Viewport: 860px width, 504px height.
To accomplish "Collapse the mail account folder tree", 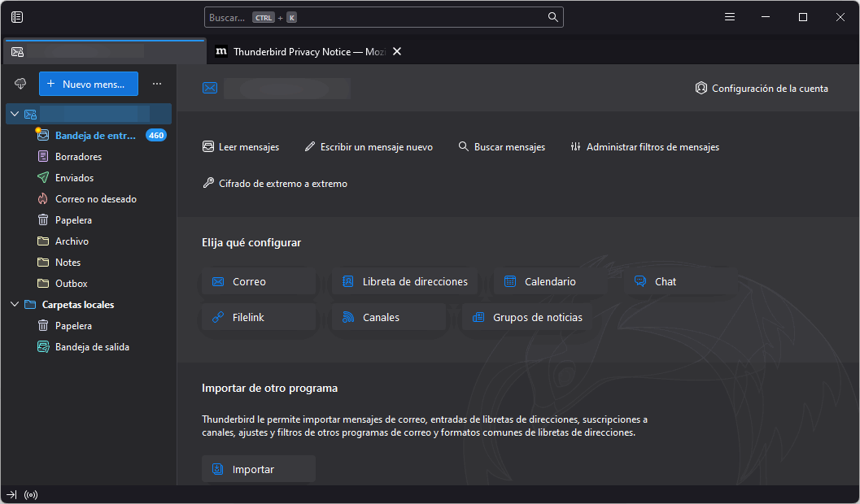I will [15, 114].
